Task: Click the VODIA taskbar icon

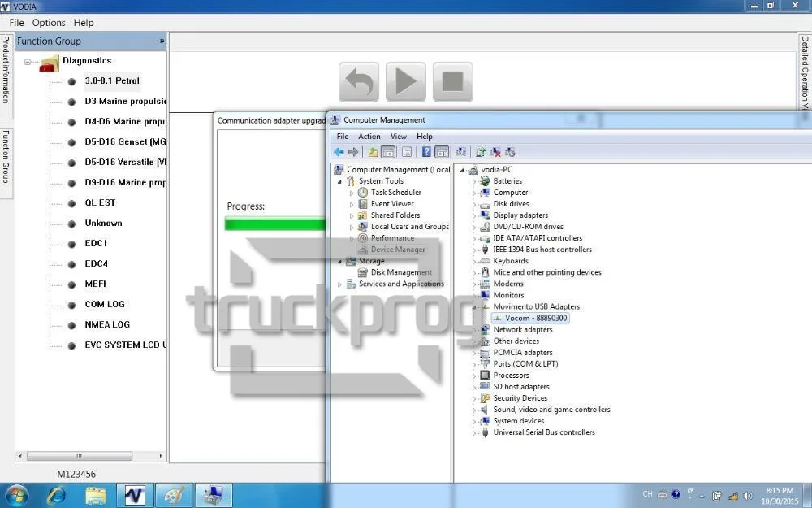Action: 135,496
